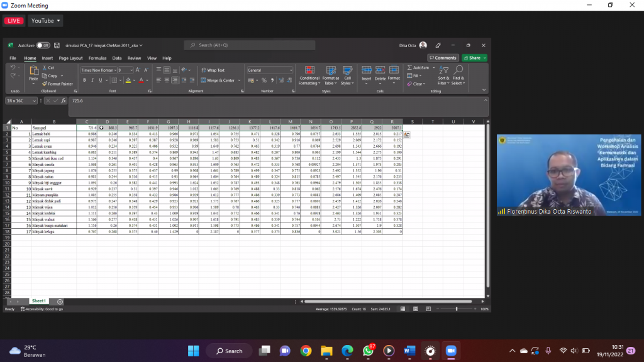Apply Comma Style number format

pyautogui.click(x=272, y=80)
